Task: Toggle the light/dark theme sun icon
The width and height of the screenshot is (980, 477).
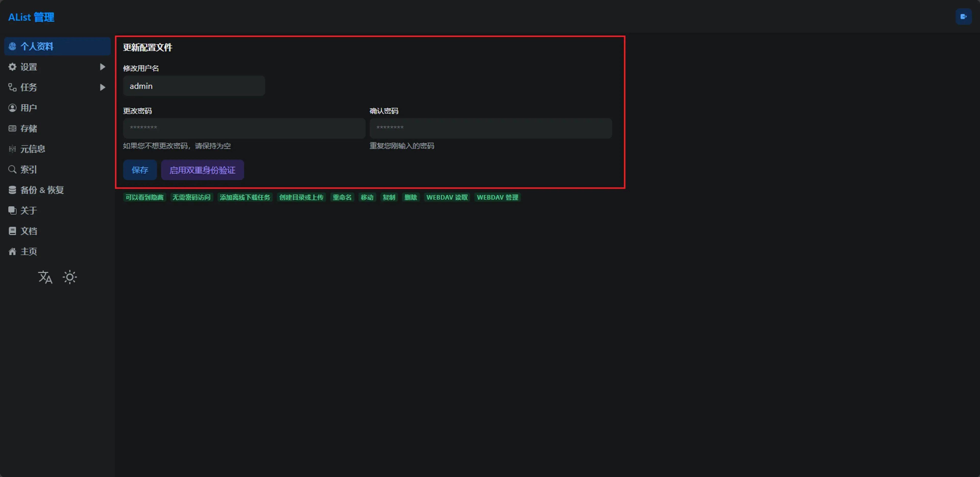Action: [x=70, y=277]
